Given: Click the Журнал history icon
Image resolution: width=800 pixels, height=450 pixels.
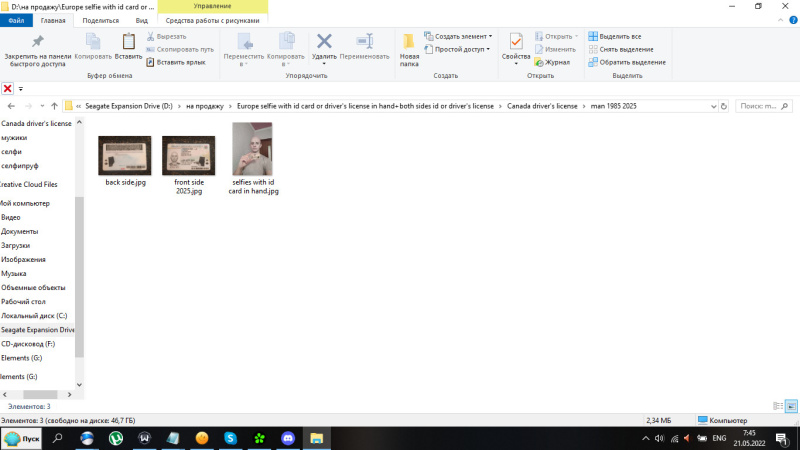Looking at the screenshot, I should pos(552,62).
